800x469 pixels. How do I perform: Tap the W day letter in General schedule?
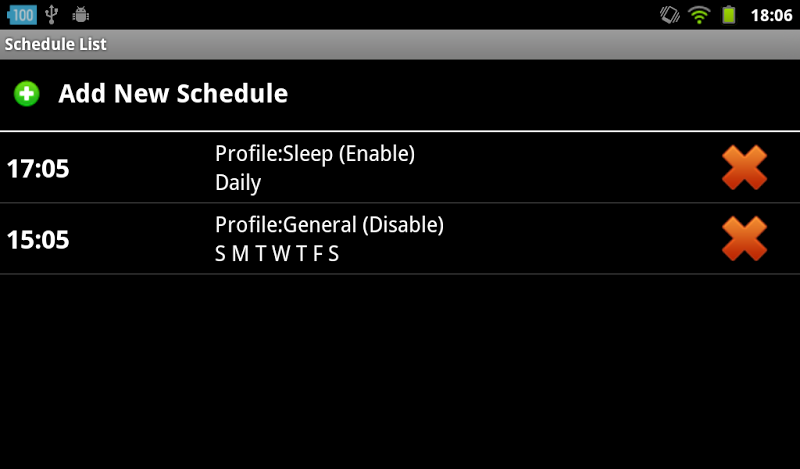pyautogui.click(x=281, y=254)
